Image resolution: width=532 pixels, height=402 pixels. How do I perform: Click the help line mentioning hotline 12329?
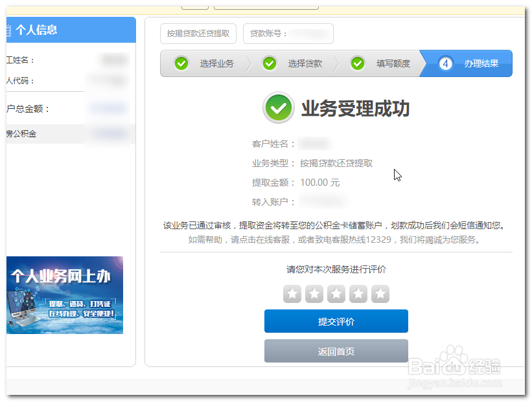[x=334, y=240]
